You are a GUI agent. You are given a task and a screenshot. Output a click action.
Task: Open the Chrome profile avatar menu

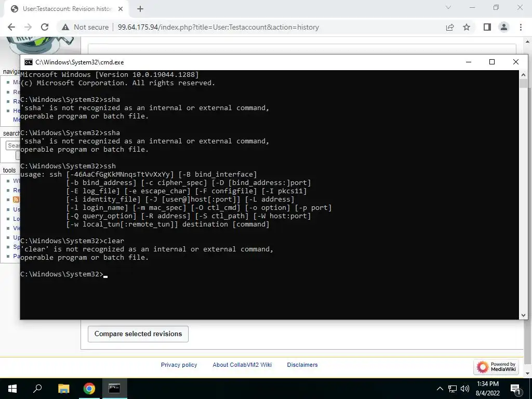(x=504, y=27)
